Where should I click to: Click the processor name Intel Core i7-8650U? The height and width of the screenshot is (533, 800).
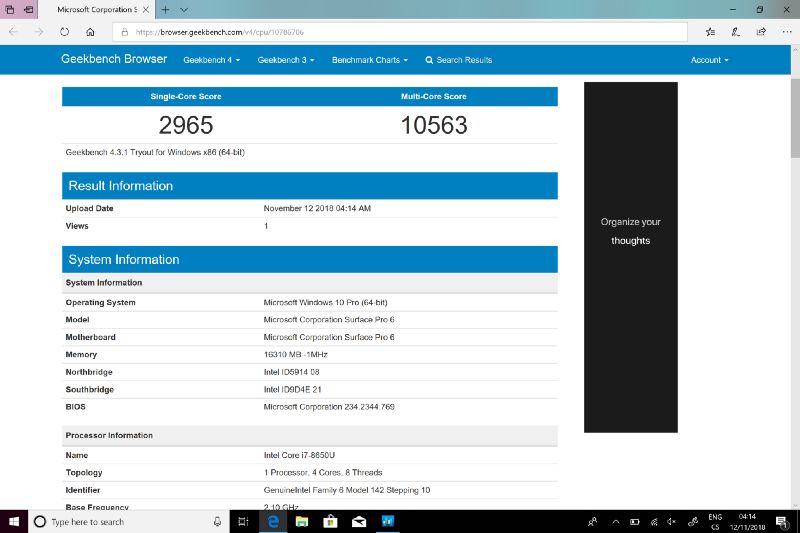click(x=299, y=455)
